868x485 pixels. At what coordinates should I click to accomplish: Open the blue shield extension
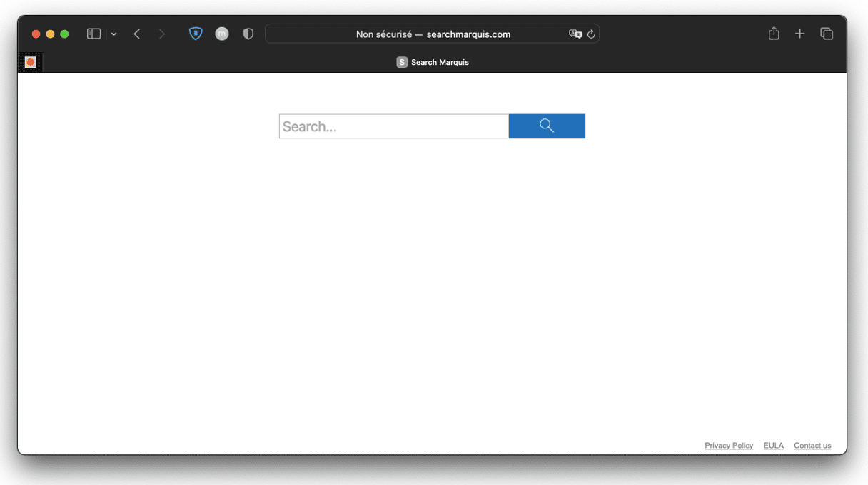click(x=196, y=34)
